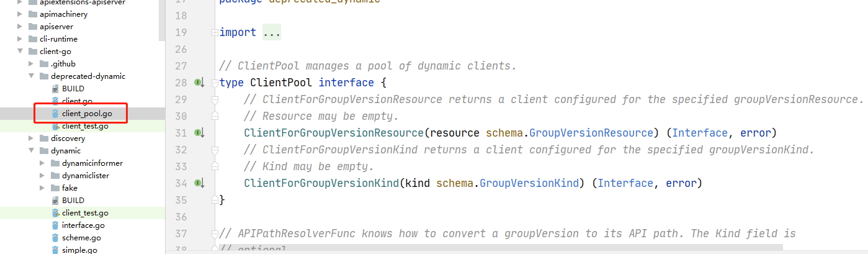Expand the apimachinery folder arrow
868x254 pixels.
coord(20,14)
